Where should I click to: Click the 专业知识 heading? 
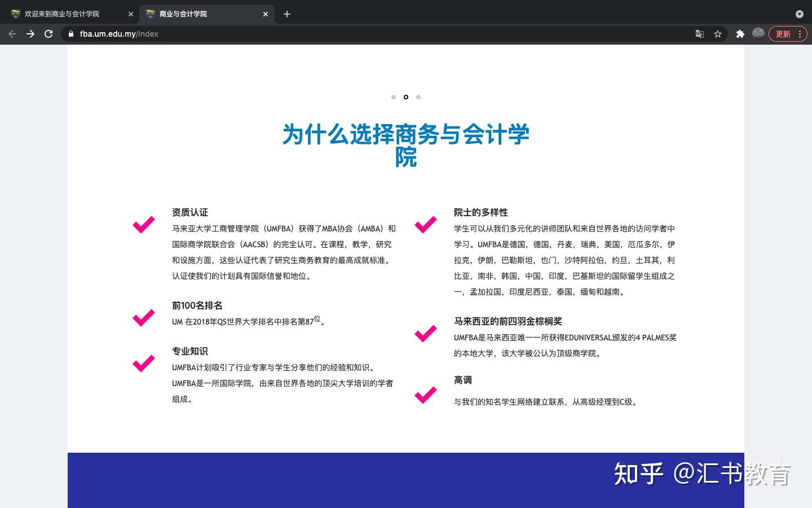click(x=190, y=351)
